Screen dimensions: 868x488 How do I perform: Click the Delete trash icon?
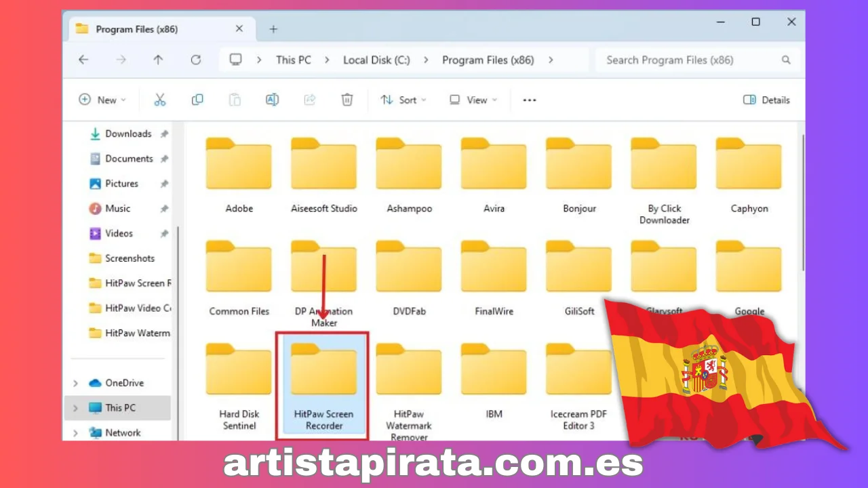[x=347, y=100]
